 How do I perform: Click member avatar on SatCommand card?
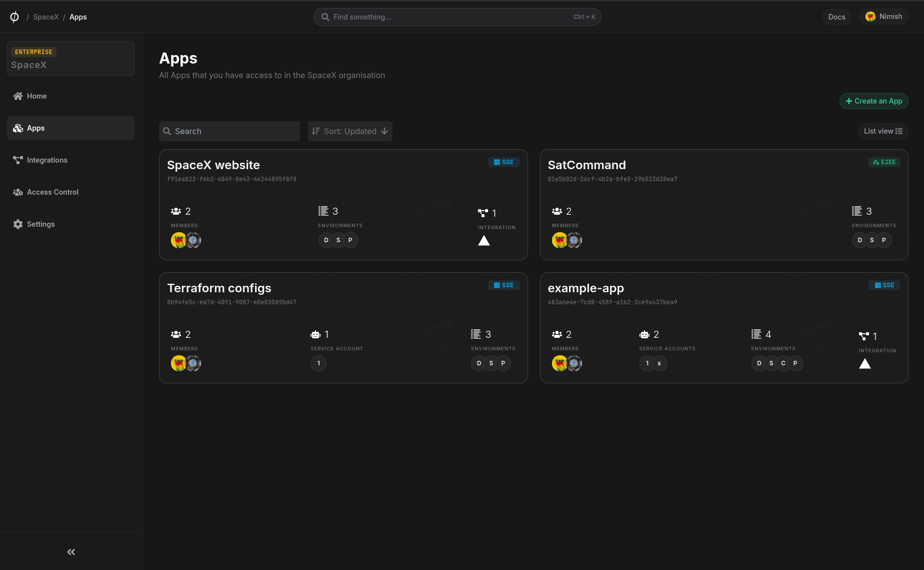tap(559, 240)
